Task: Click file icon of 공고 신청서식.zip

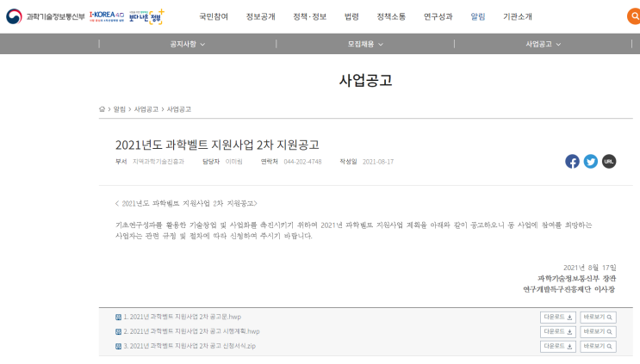Action: click(118, 347)
